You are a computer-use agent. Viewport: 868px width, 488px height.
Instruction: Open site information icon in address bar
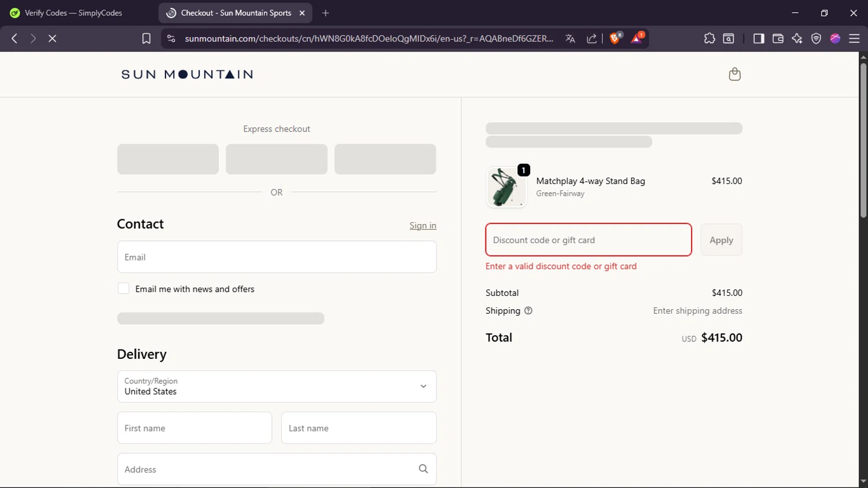click(x=171, y=38)
